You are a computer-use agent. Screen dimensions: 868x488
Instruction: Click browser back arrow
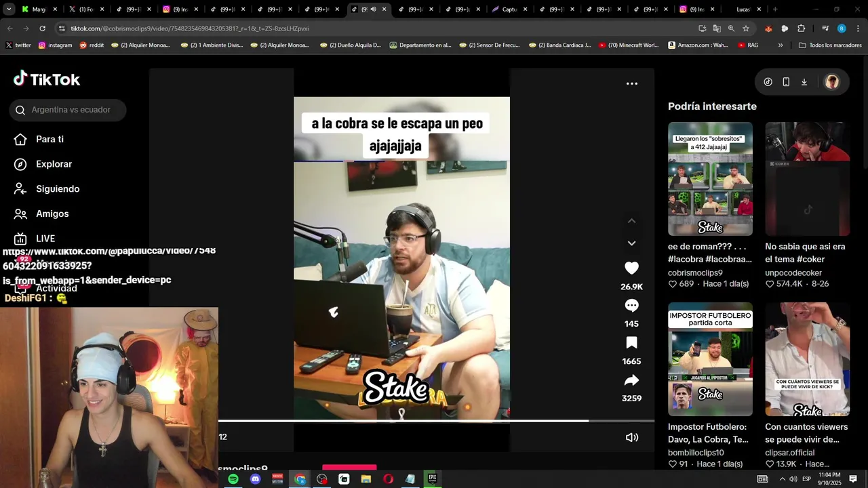click(x=9, y=28)
